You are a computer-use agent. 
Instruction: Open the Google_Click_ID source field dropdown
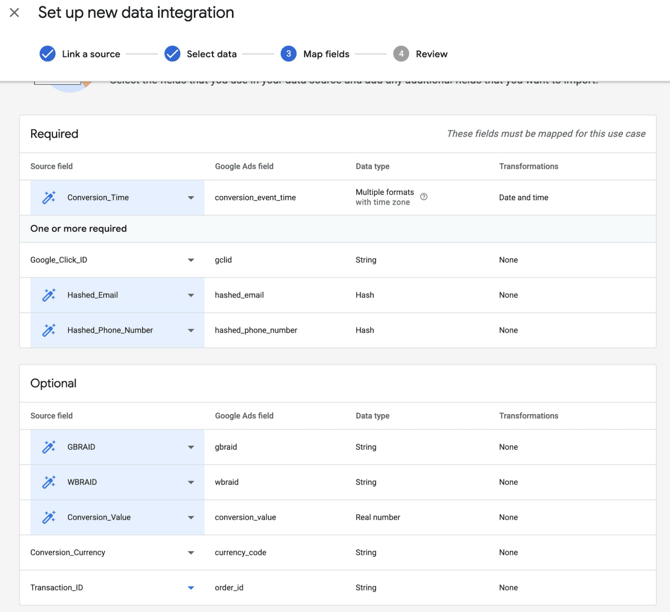pos(191,260)
